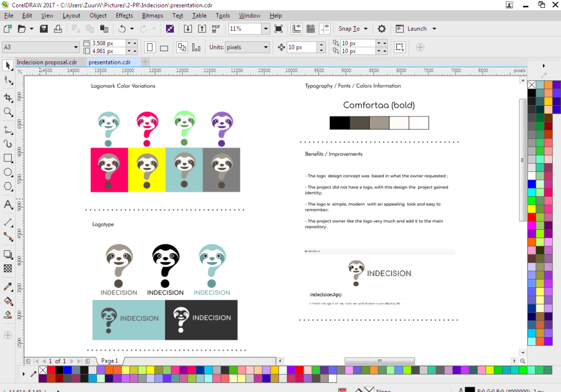Switch page to landscape orientation
The image size is (561, 392).
[164, 48]
